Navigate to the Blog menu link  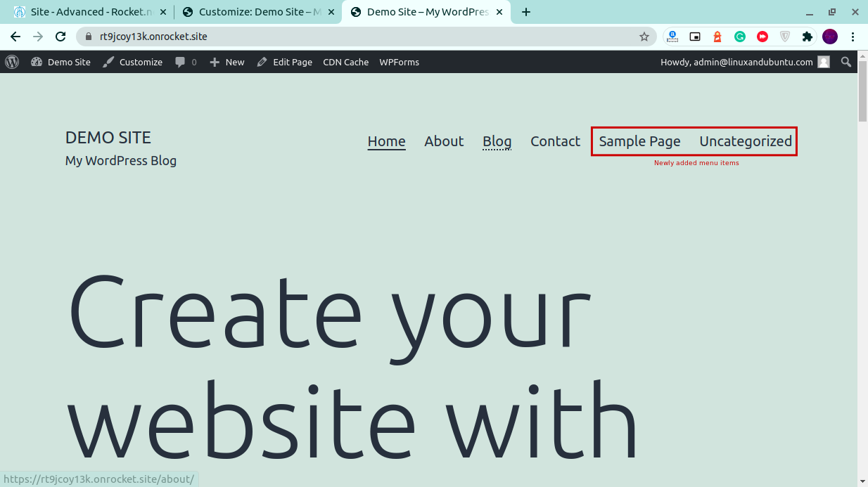(497, 141)
